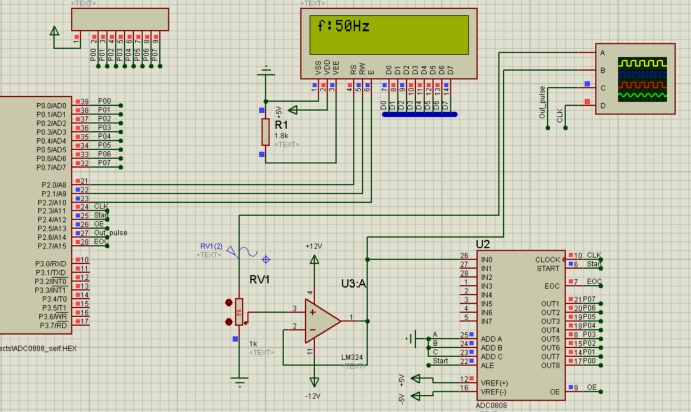Click the RV1(2) sine generator symbol
Viewport: 691px width, 412px height.
point(242,252)
